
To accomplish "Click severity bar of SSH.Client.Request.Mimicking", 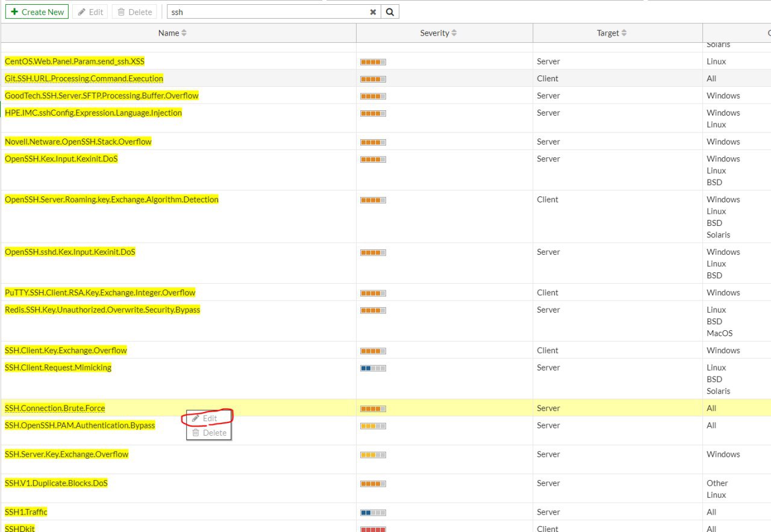I will pos(373,368).
